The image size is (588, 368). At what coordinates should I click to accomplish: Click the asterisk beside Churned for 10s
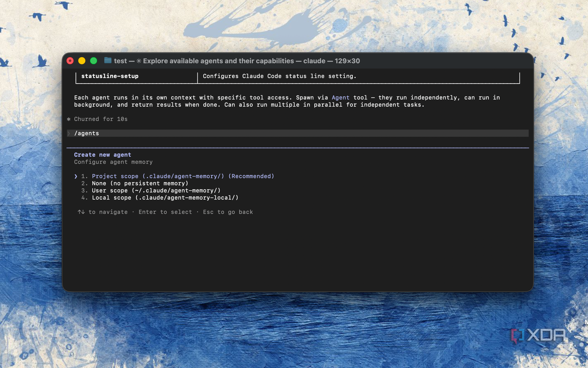pyautogui.click(x=69, y=119)
